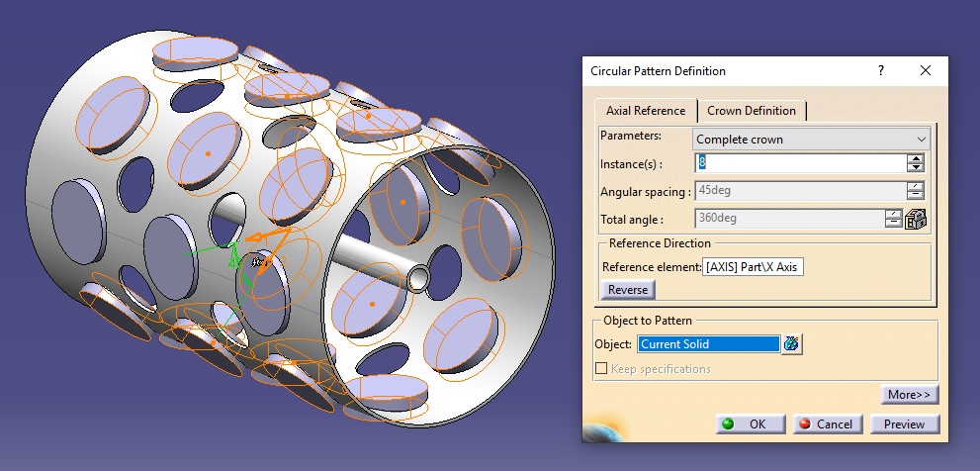
Task: Click the Angular spacing field showing 45deg
Action: tap(801, 191)
